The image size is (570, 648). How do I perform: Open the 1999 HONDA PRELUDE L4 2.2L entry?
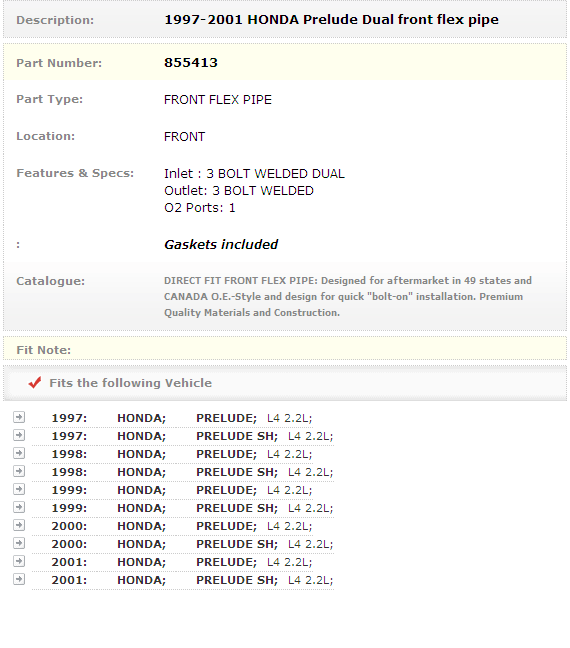coord(172,490)
